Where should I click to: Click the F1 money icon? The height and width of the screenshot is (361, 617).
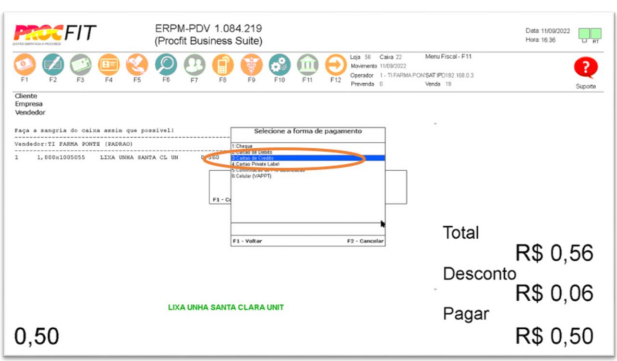[24, 65]
